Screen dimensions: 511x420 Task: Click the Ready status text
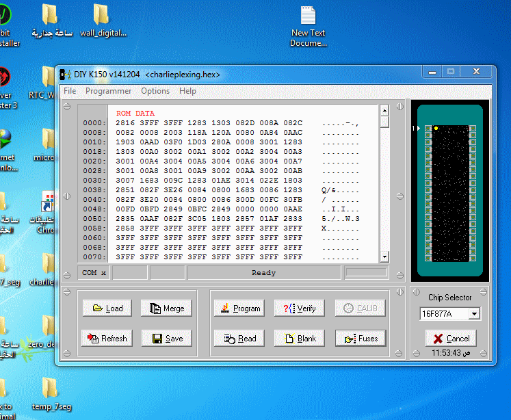click(x=263, y=273)
